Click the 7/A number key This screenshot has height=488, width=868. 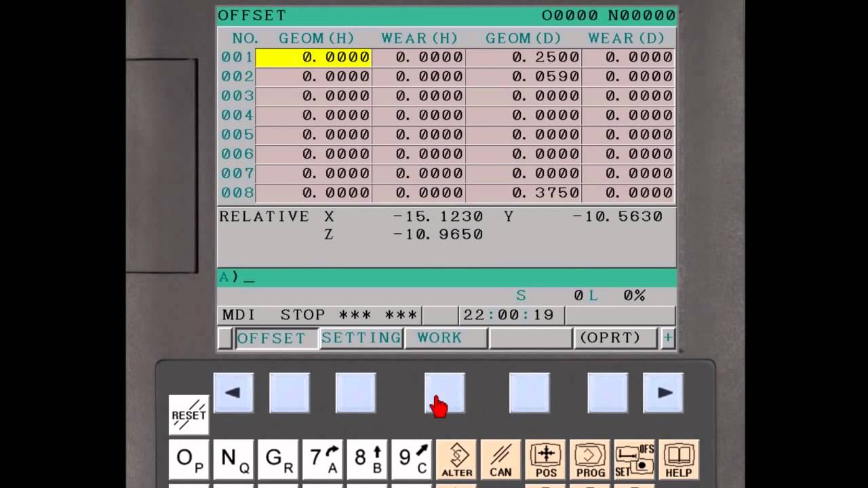pyautogui.click(x=323, y=460)
